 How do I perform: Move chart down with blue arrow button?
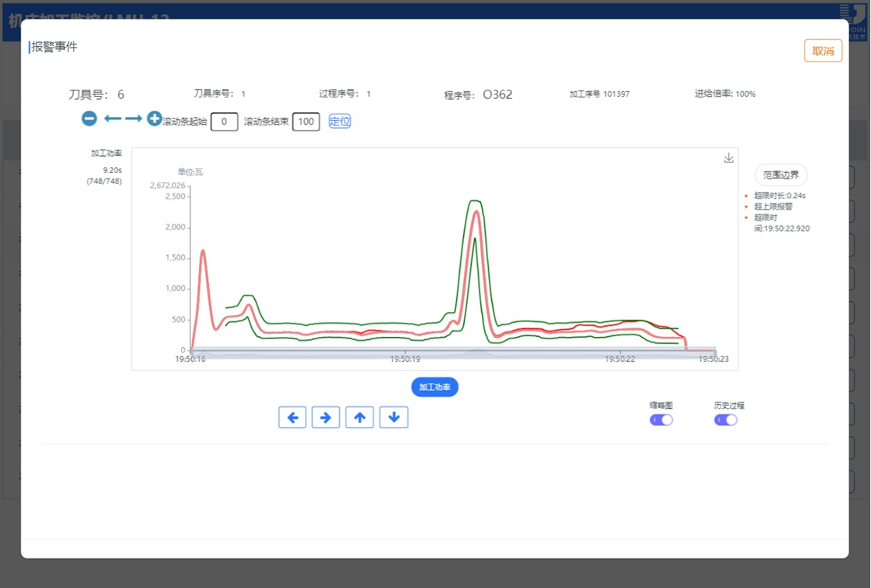394,417
